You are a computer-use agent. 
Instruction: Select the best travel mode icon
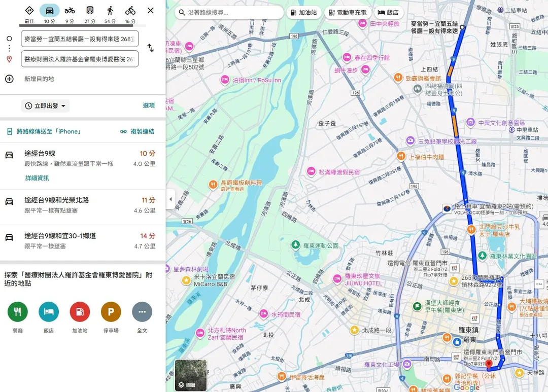click(x=29, y=11)
